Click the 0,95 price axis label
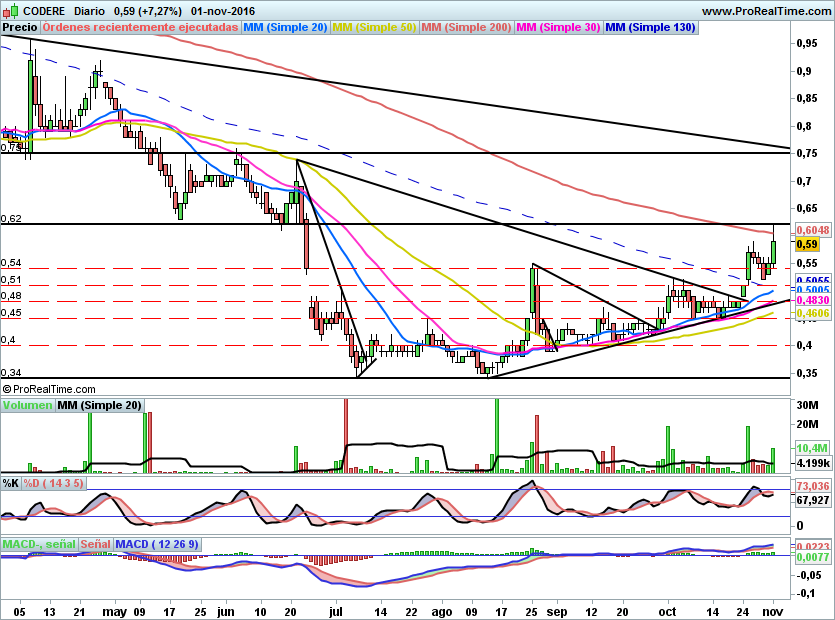The image size is (835, 620). (x=807, y=43)
